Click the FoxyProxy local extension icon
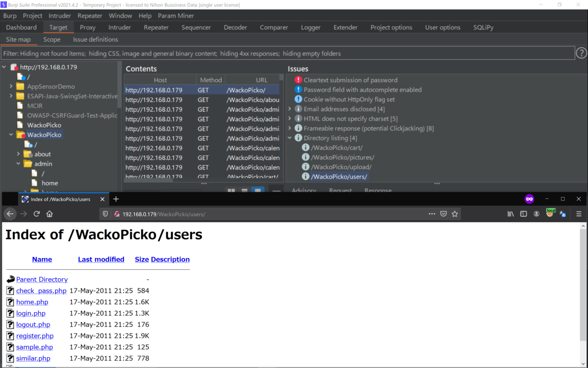 [550, 213]
